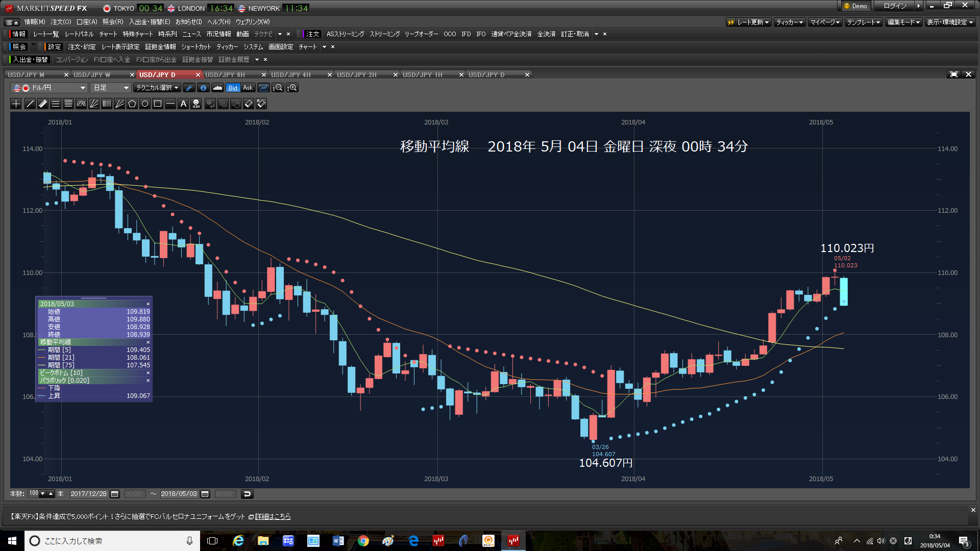
Task: Open the 編集モード dropdown
Action: point(903,22)
